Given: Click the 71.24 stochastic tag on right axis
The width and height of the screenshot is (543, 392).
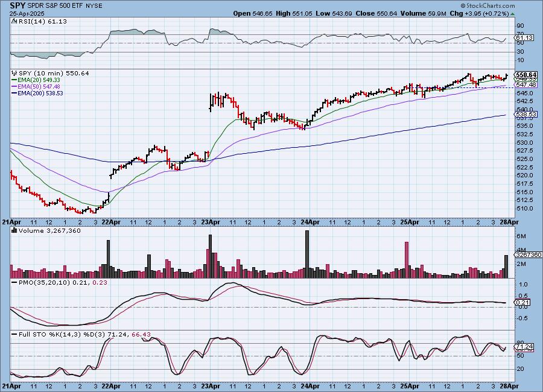Looking at the screenshot, I should [x=524, y=347].
